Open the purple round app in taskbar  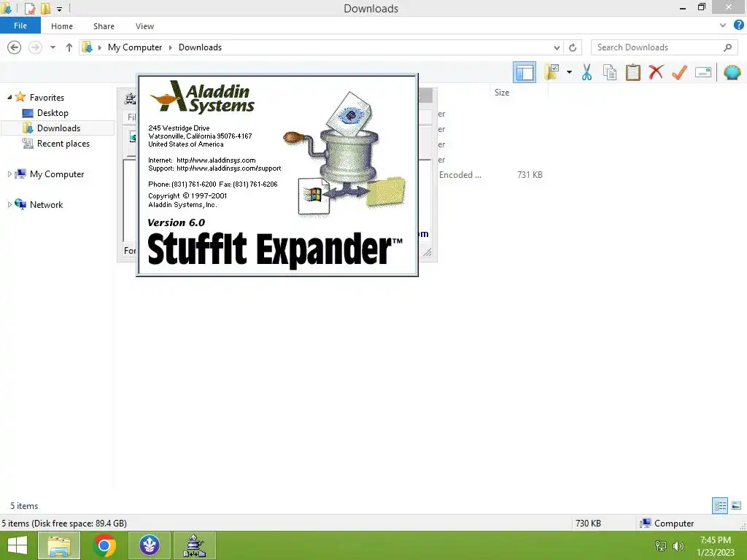click(x=149, y=545)
